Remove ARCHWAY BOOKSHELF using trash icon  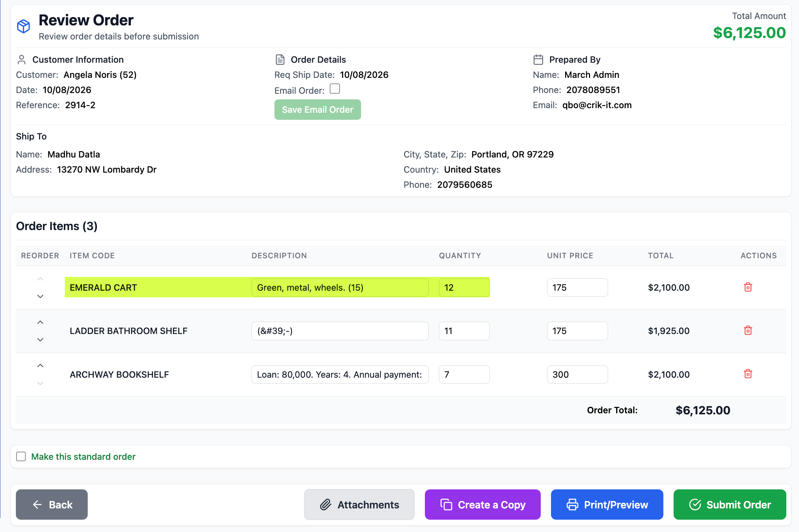(748, 374)
